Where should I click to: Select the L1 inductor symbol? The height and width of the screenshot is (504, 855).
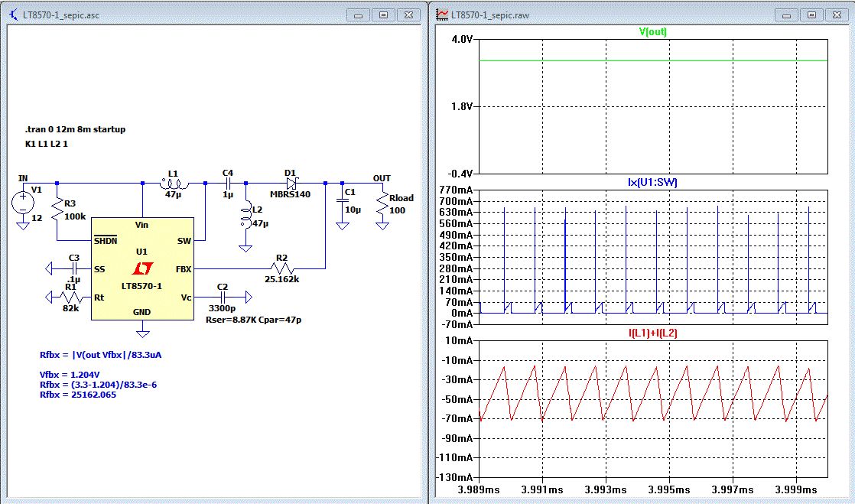tap(173, 184)
